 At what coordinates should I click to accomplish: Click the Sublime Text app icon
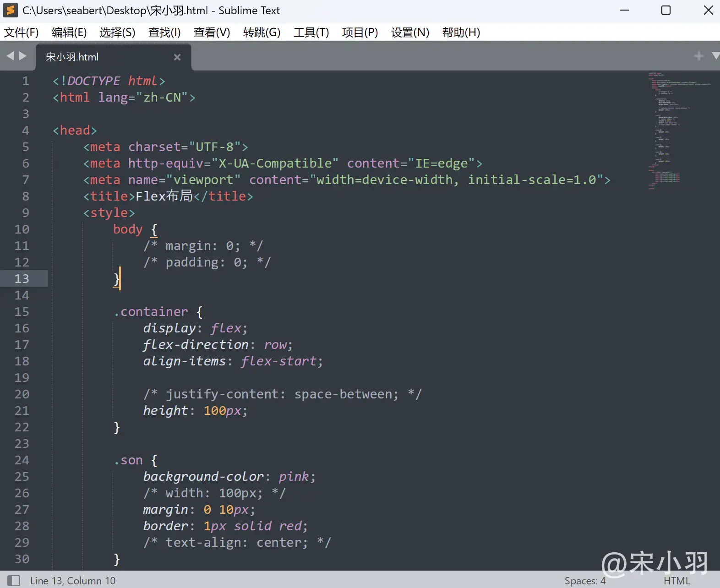coord(11,10)
